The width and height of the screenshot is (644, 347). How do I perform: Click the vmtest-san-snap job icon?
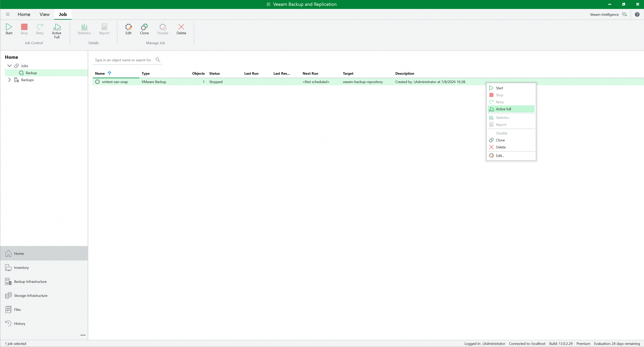[x=98, y=82]
